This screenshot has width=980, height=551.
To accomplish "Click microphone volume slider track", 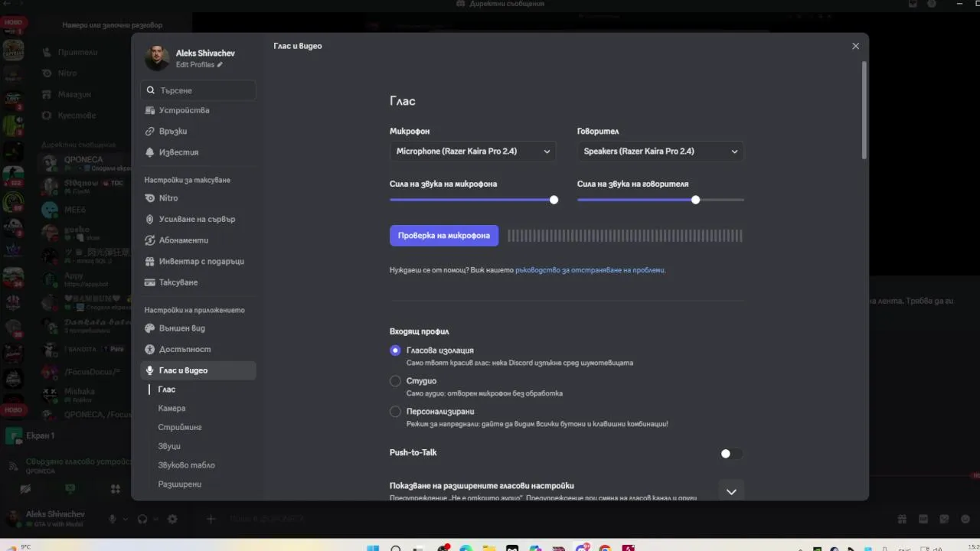I will 472,200.
